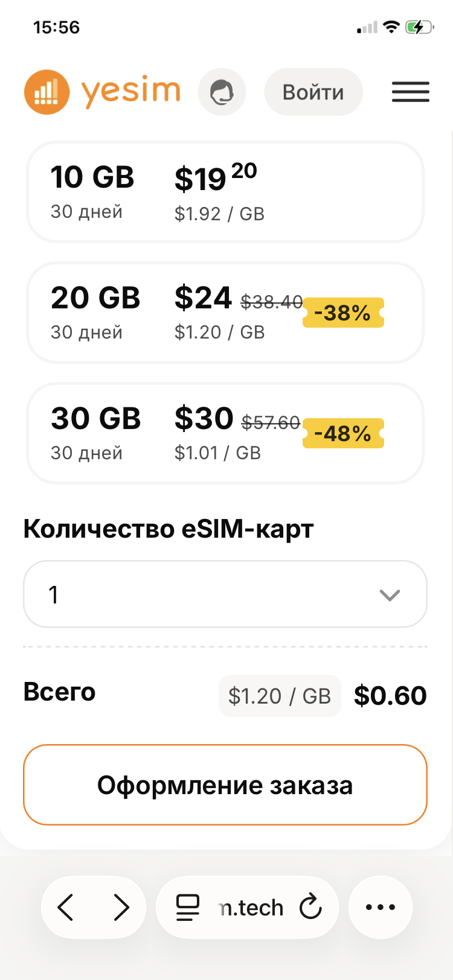Viewport: 453px width, 980px height.
Task: Go forward with browser forward arrow
Action: (121, 907)
